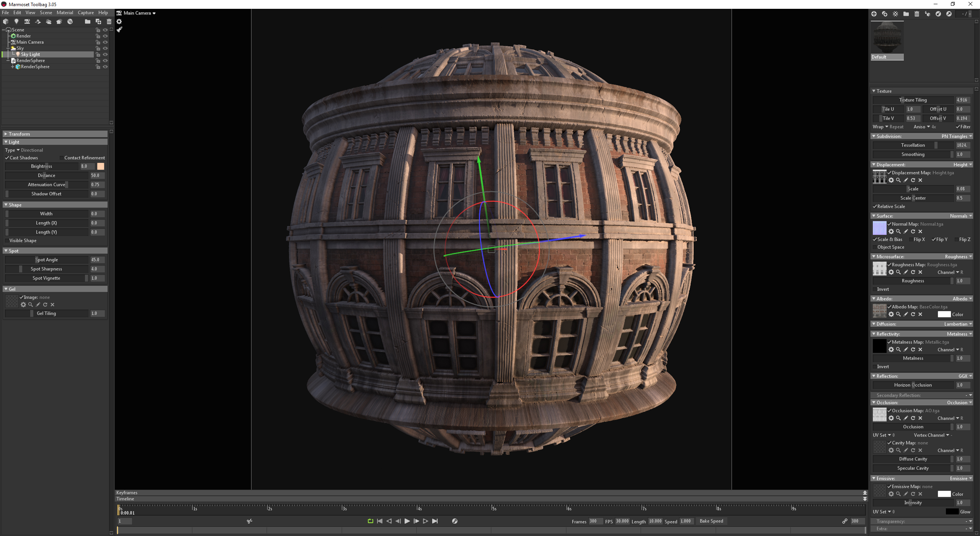Open viewport settings gear icon
980x536 pixels.
coord(119,21)
